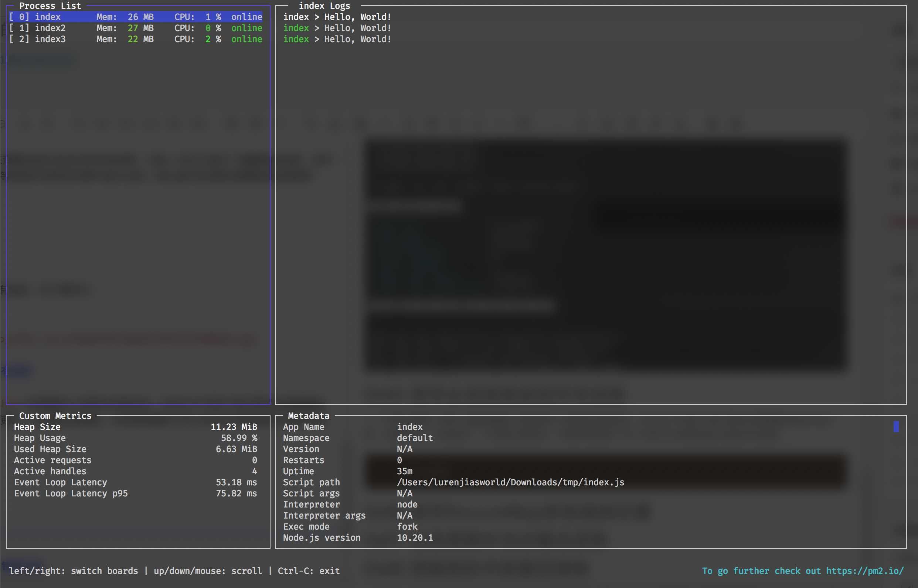Screen dimensions: 918x588
Task: Click the Script path metadata value
Action: pos(510,482)
